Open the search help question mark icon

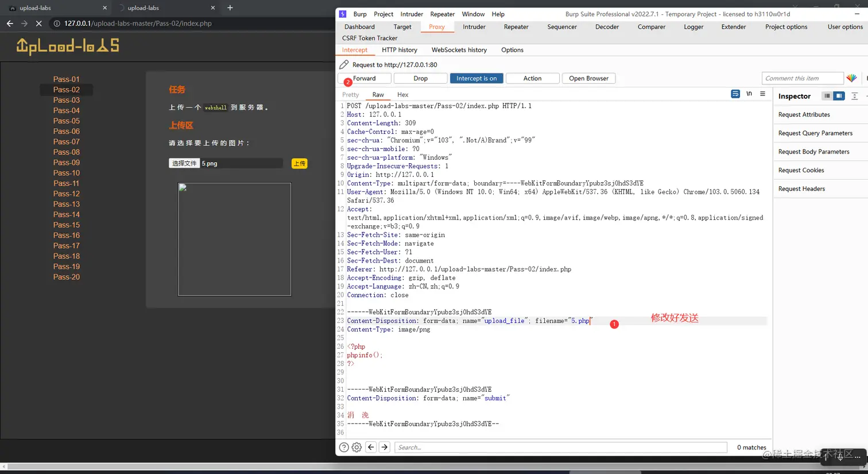[344, 447]
